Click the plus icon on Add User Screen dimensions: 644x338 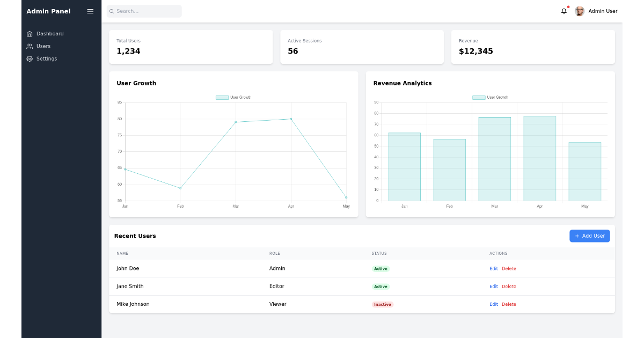pos(576,236)
